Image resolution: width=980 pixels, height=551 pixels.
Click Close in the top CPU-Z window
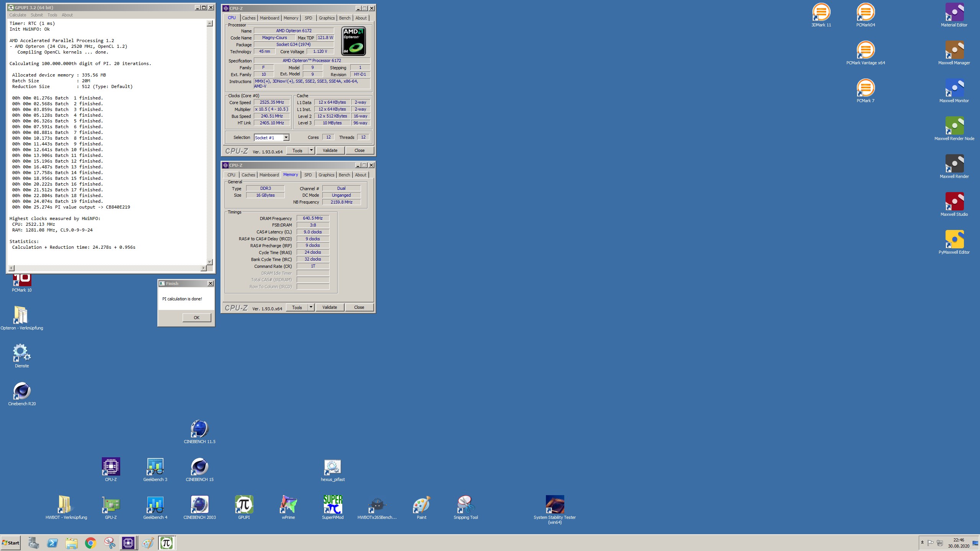(359, 150)
